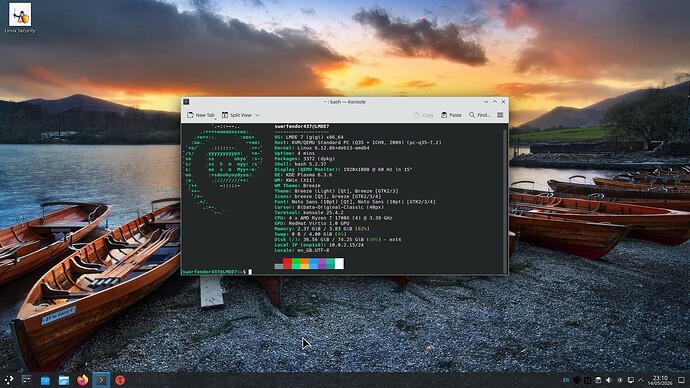Click Split View in Konsole toolbar
The width and height of the screenshot is (690, 388).
pos(237,115)
